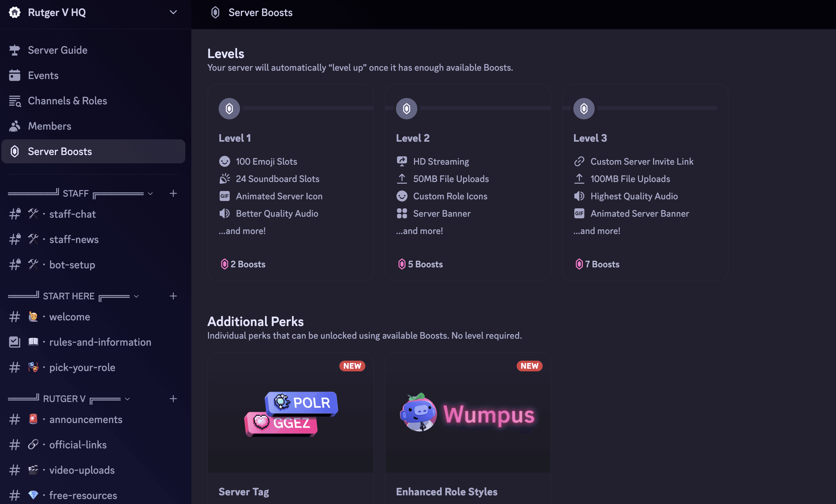Click the Level 3 boost badge icon
This screenshot has height=504, width=836.
coord(584,109)
